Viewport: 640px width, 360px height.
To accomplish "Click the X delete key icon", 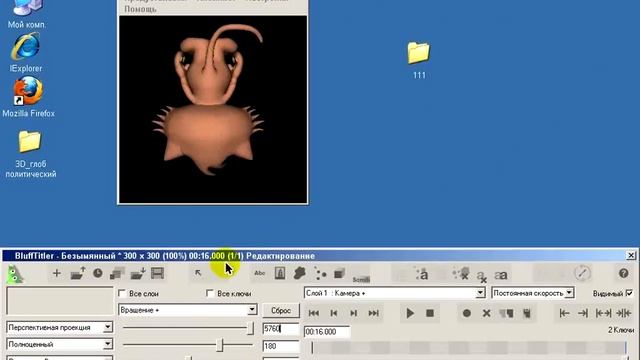I will (x=487, y=313).
